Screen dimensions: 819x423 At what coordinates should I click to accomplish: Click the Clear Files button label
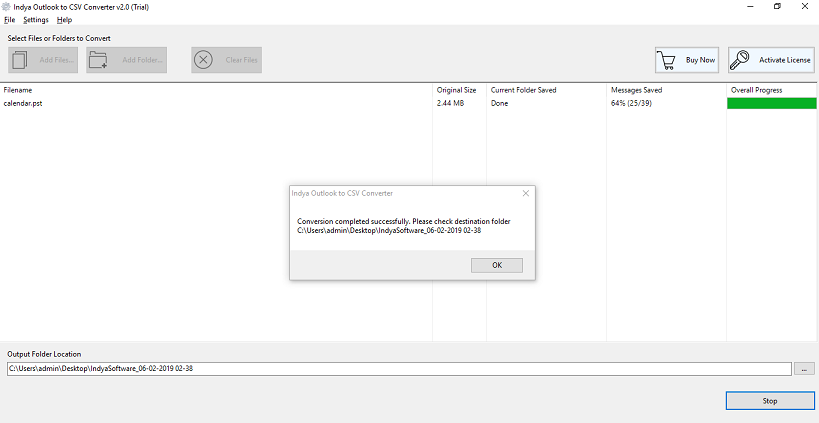(x=241, y=60)
